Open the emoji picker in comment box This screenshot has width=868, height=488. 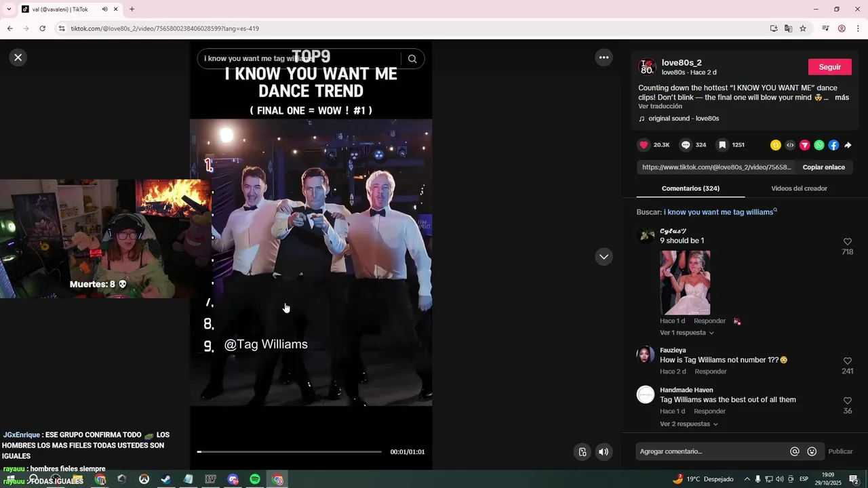812,451
